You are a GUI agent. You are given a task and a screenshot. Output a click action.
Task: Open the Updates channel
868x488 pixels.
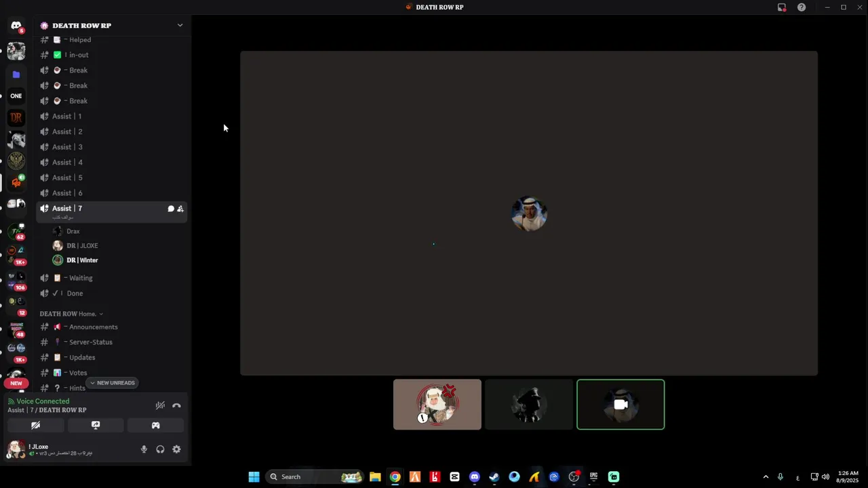coord(111,357)
